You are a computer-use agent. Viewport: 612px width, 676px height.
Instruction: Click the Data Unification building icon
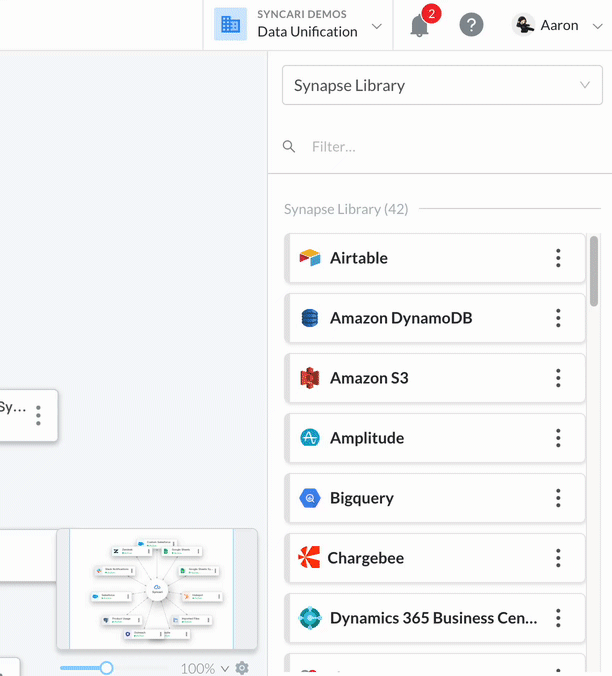[231, 24]
